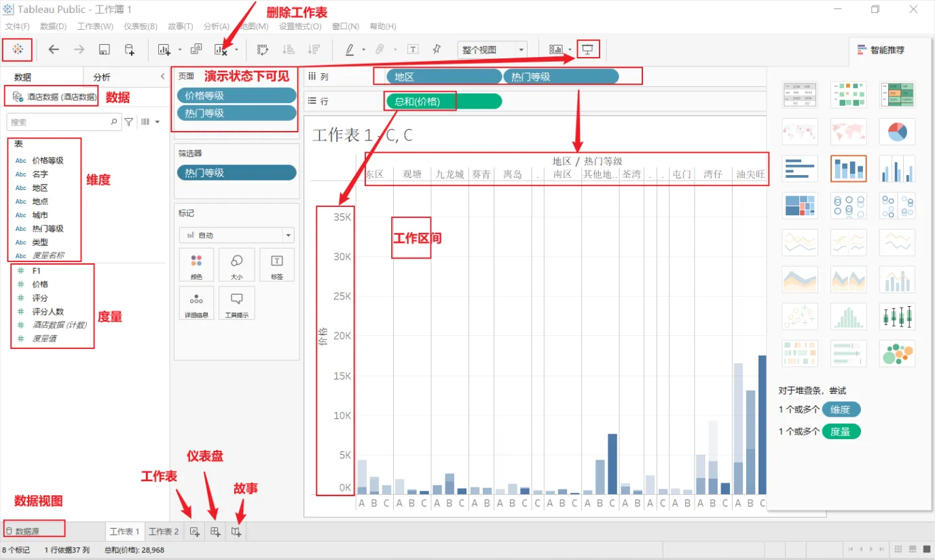The image size is (935, 560).
Task: Enter presentation mode
Action: point(588,50)
